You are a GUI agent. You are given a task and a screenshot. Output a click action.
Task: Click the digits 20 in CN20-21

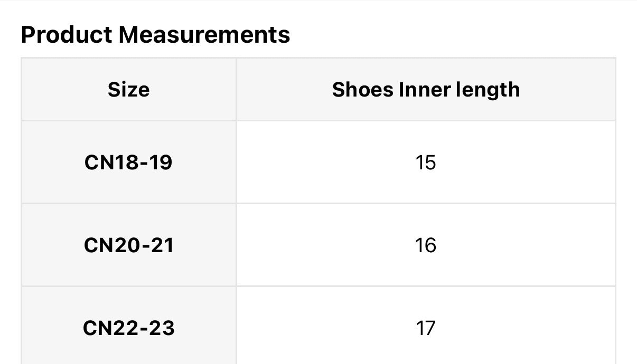[126, 245]
